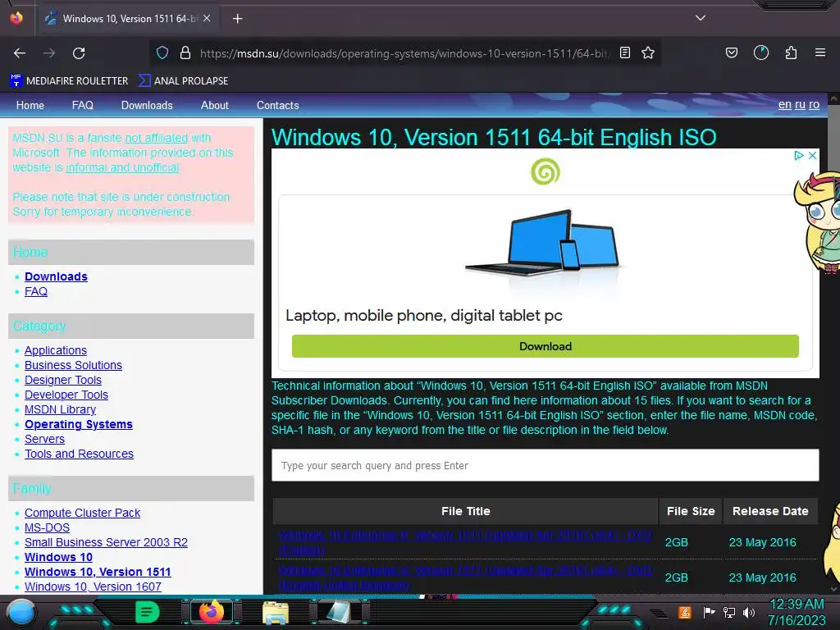This screenshot has width=840, height=630.
Task: Reload the current page
Action: click(79, 53)
